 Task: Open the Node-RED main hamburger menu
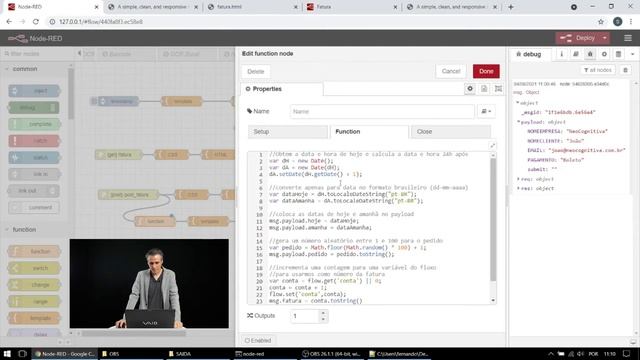628,38
